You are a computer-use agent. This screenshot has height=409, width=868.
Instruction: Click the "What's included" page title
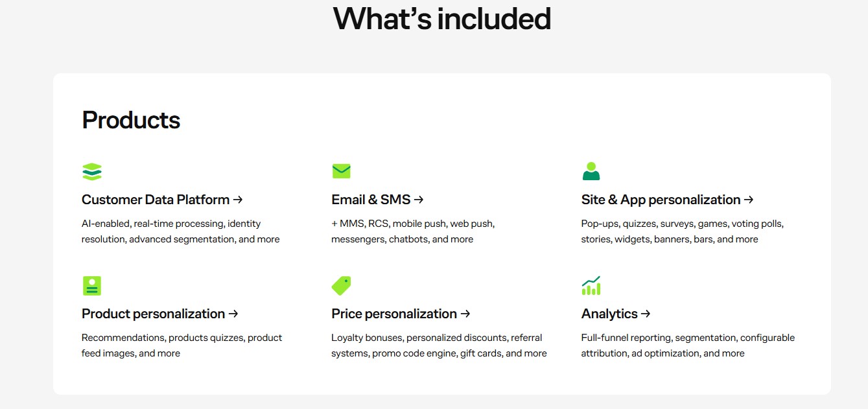pyautogui.click(x=441, y=19)
